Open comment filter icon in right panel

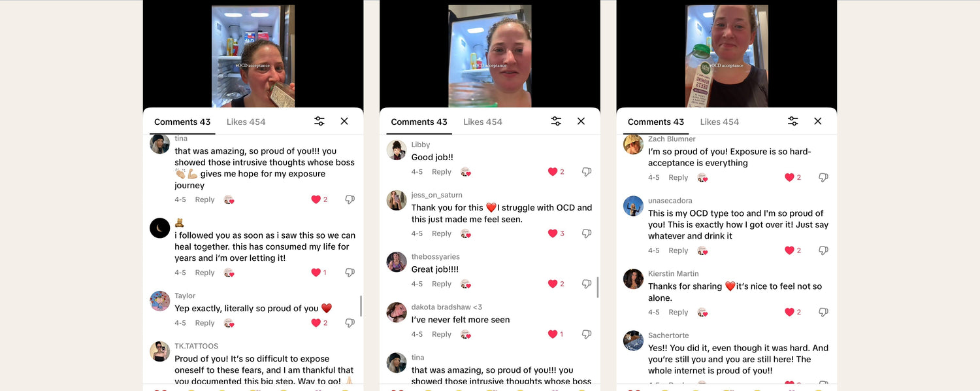792,121
